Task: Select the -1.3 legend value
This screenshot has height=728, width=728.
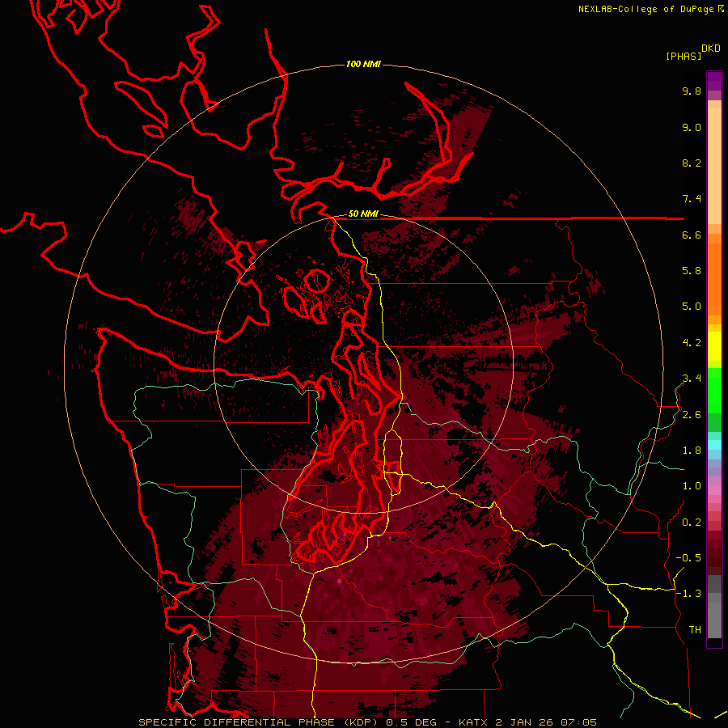Action: coord(688,594)
